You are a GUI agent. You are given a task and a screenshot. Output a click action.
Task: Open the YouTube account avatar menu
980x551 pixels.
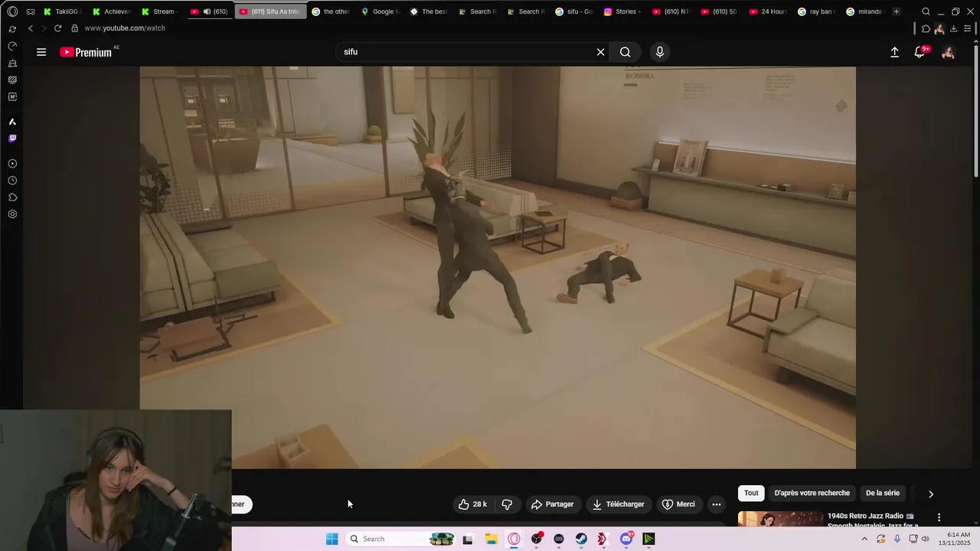[948, 52]
